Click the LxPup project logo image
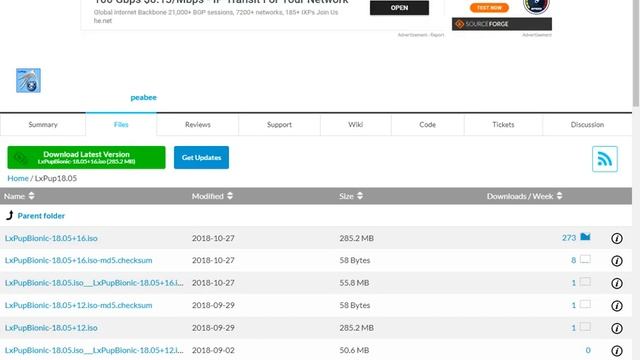The height and width of the screenshot is (360, 640). click(x=28, y=80)
